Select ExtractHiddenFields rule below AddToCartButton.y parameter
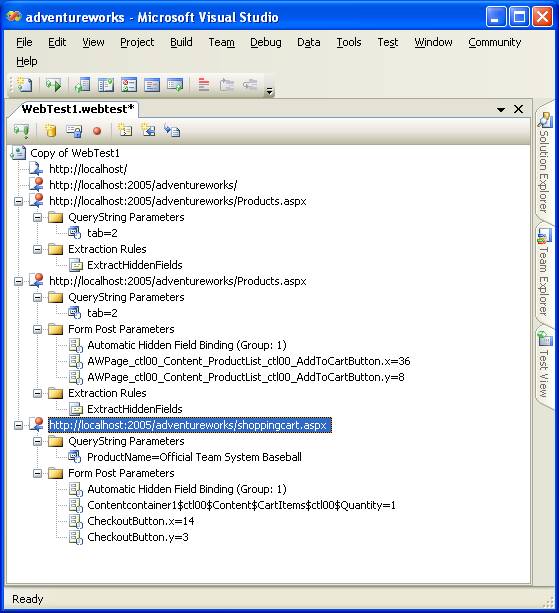Viewport: 559px width, 613px height. [x=134, y=409]
